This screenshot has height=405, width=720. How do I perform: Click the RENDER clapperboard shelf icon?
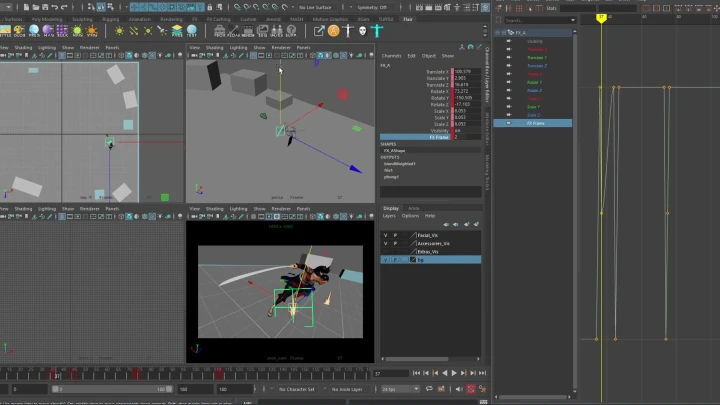248,31
